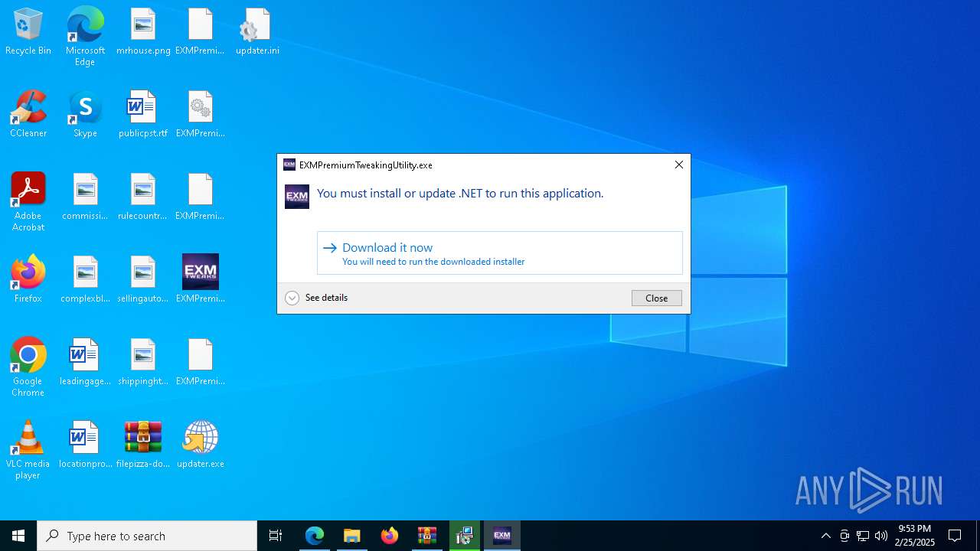Open VLC media player desktop shortcut

28,450
